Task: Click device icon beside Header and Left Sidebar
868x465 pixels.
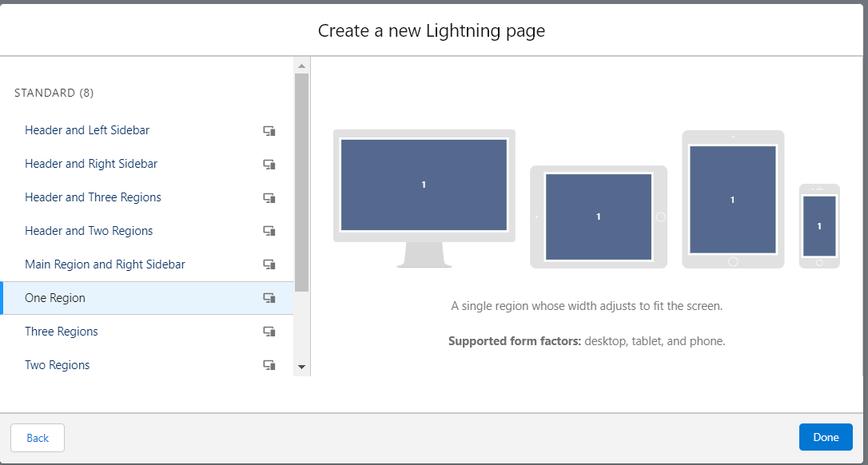Action: (x=269, y=131)
